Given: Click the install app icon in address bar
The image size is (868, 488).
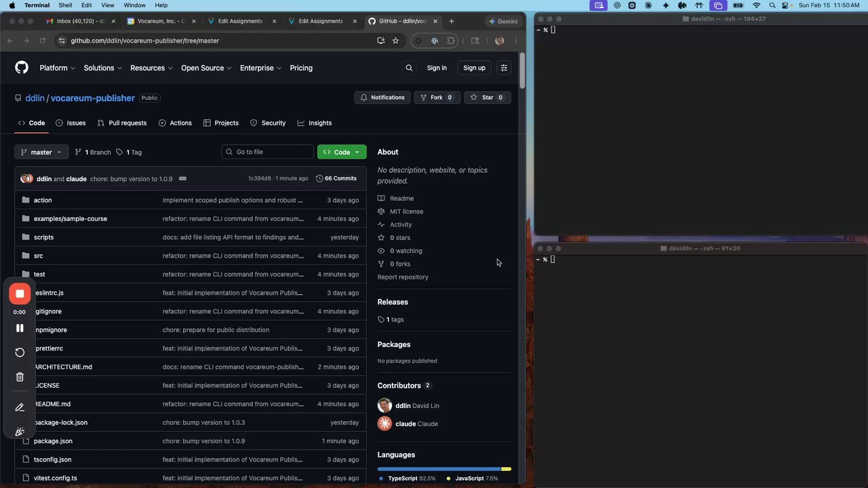Looking at the screenshot, I should 381,41.
